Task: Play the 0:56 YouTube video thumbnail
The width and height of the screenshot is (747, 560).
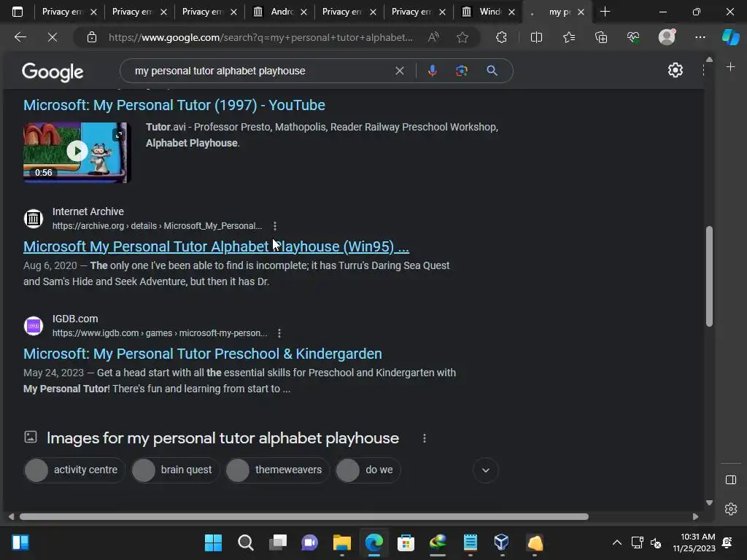Action: (x=76, y=152)
